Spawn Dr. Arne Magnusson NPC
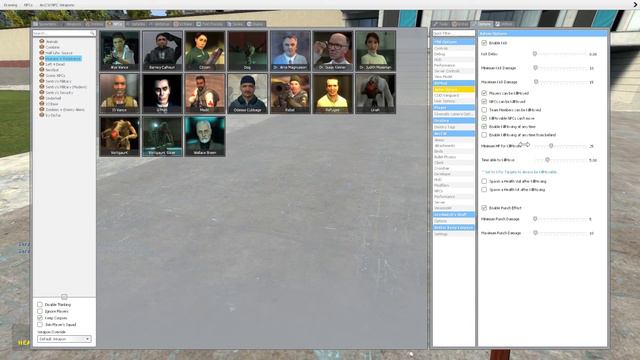 290,51
